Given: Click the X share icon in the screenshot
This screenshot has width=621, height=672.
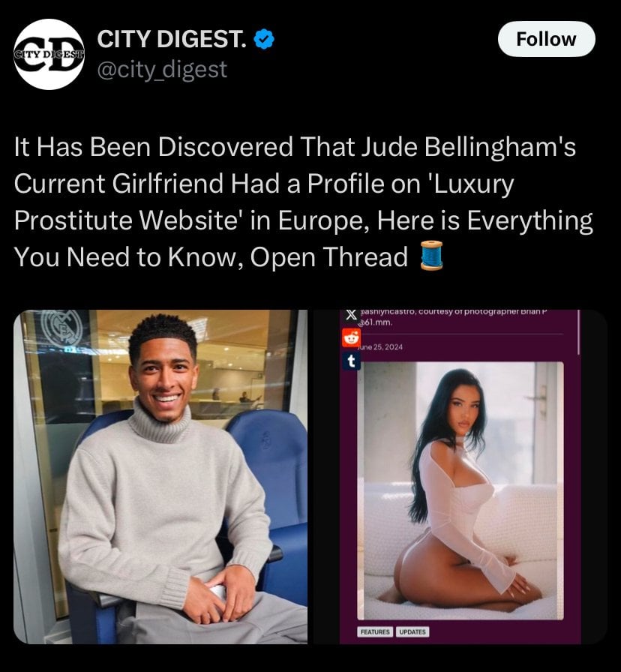Looking at the screenshot, I should pyautogui.click(x=351, y=314).
